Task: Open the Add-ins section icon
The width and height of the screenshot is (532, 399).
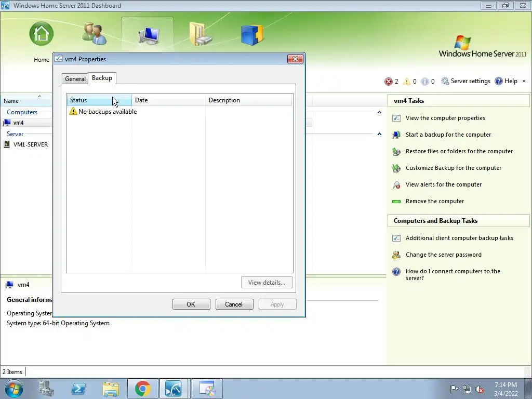Action: (x=252, y=35)
